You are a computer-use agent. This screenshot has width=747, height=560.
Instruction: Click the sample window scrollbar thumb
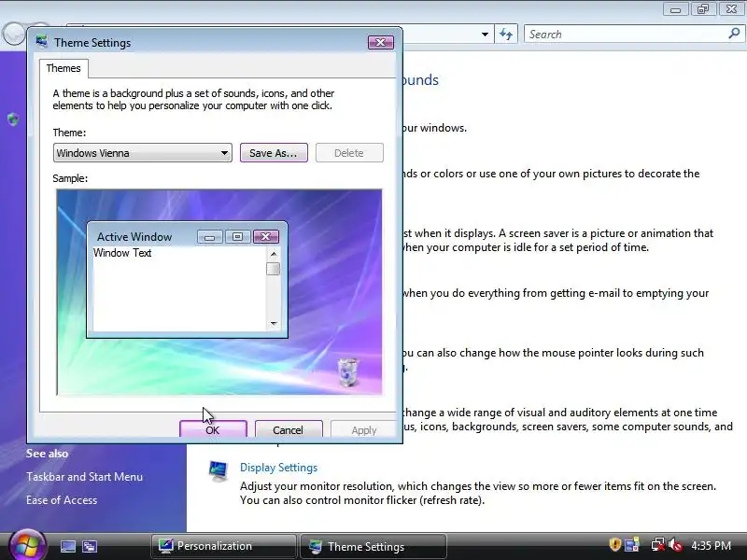[x=274, y=269]
